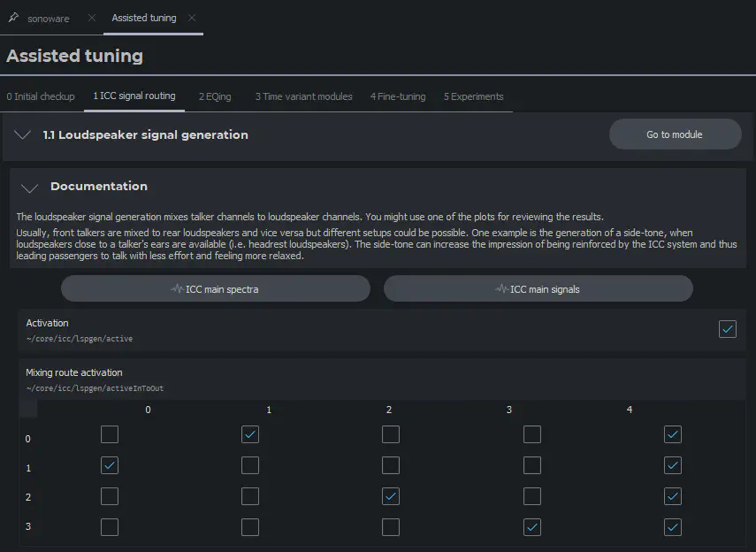This screenshot has width=756, height=552.
Task: Click the ~/core/icc/lspgen/active path text
Action: click(x=80, y=339)
